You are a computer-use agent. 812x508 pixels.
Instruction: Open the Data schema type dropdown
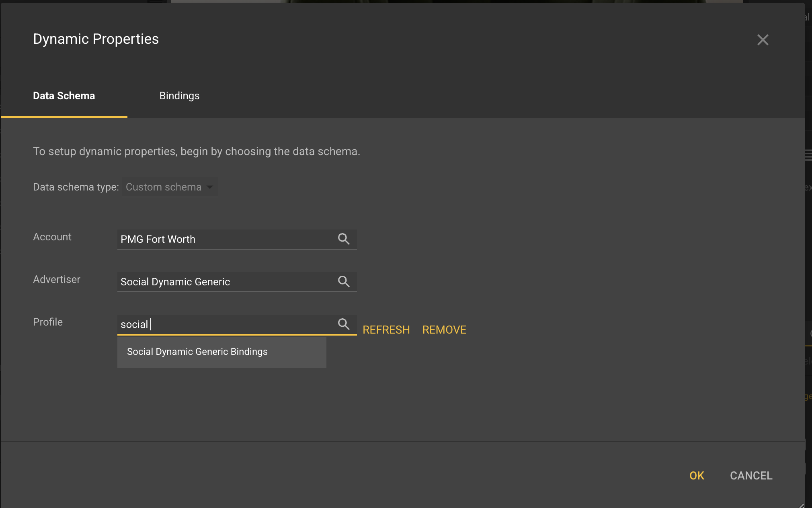[x=169, y=187]
